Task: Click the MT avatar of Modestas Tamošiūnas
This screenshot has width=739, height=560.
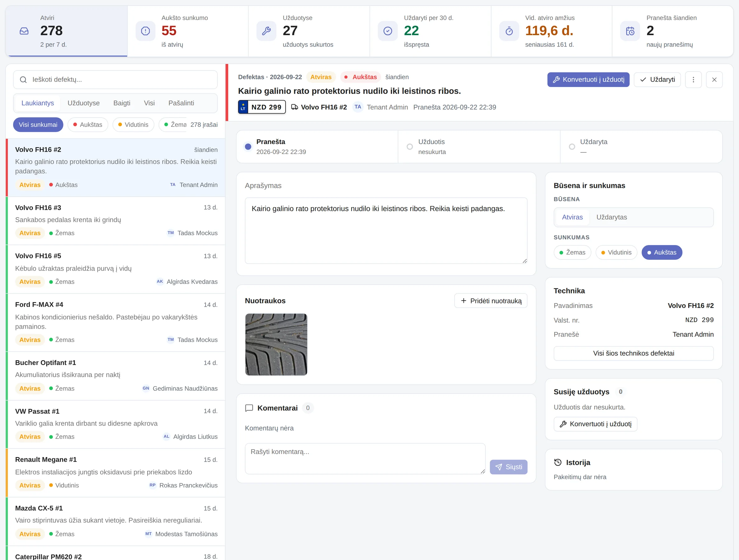Action: pos(148,534)
